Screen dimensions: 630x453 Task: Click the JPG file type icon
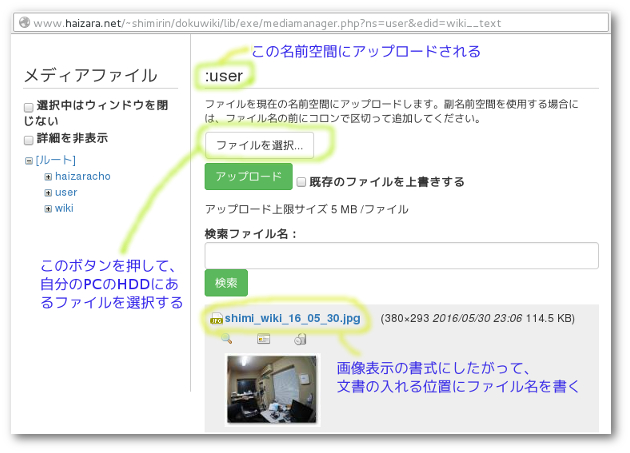click(216, 319)
